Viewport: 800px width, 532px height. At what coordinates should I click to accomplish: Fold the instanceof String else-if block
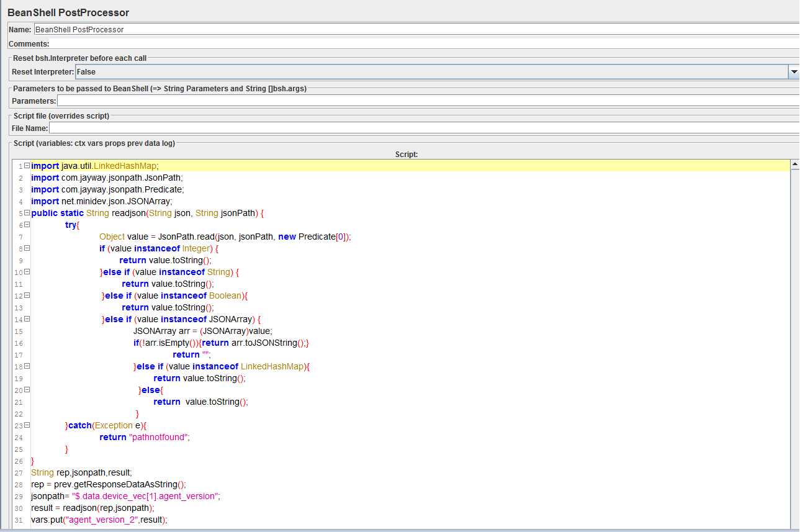pos(27,272)
